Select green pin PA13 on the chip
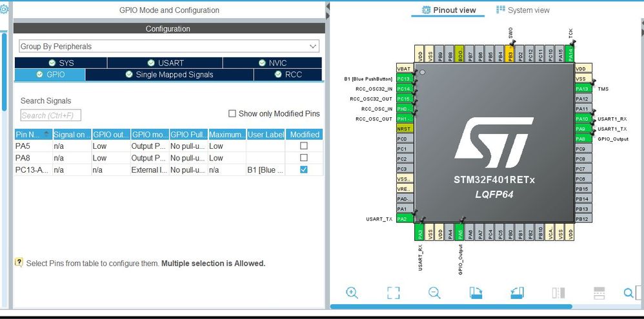The width and height of the screenshot is (644, 319). [x=583, y=88]
